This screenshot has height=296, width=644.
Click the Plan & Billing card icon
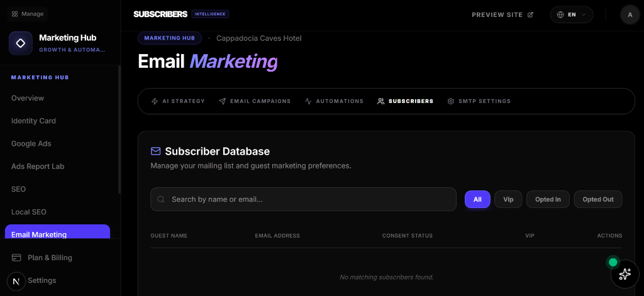[17, 258]
